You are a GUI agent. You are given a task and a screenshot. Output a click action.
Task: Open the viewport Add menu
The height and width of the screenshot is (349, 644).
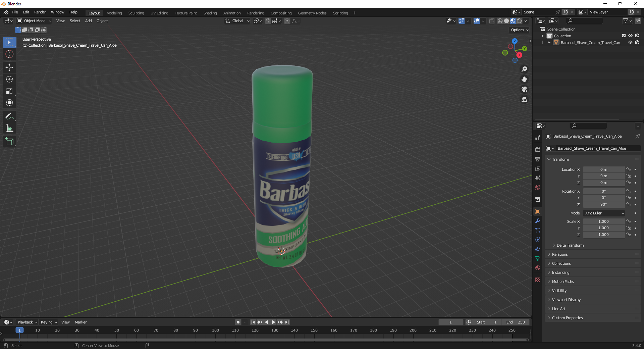[x=88, y=21]
